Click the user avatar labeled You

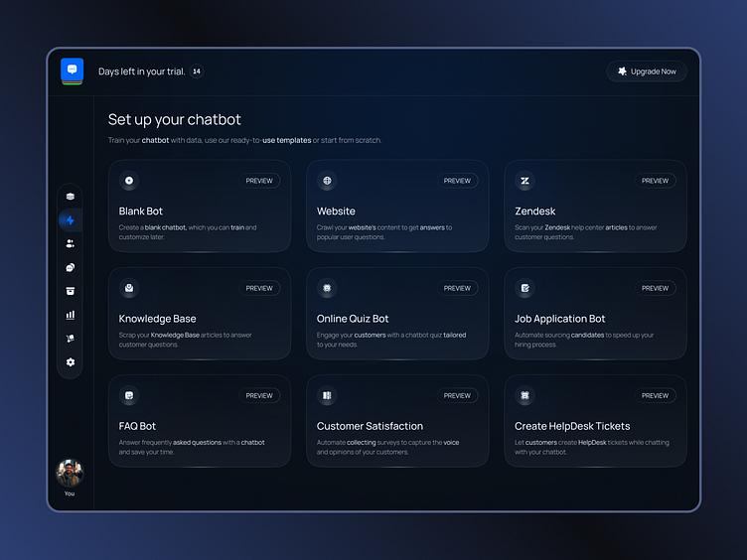[70, 473]
